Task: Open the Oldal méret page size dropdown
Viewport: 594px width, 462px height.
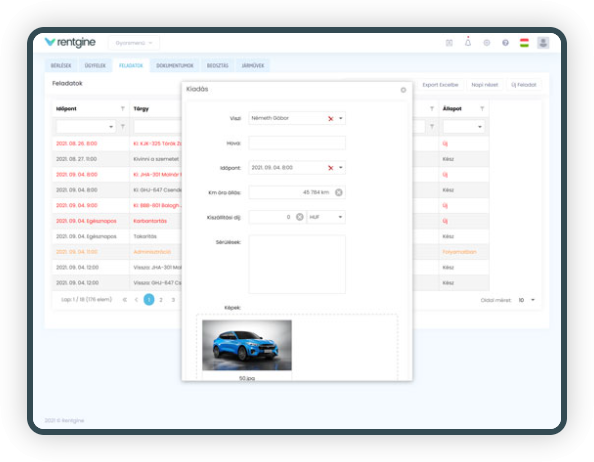Action: [x=527, y=300]
